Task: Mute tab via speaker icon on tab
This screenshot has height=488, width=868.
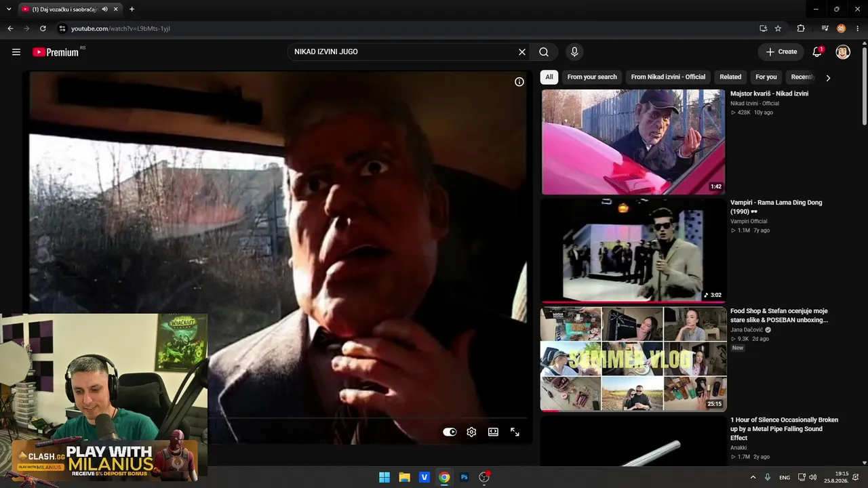Action: 104,9
